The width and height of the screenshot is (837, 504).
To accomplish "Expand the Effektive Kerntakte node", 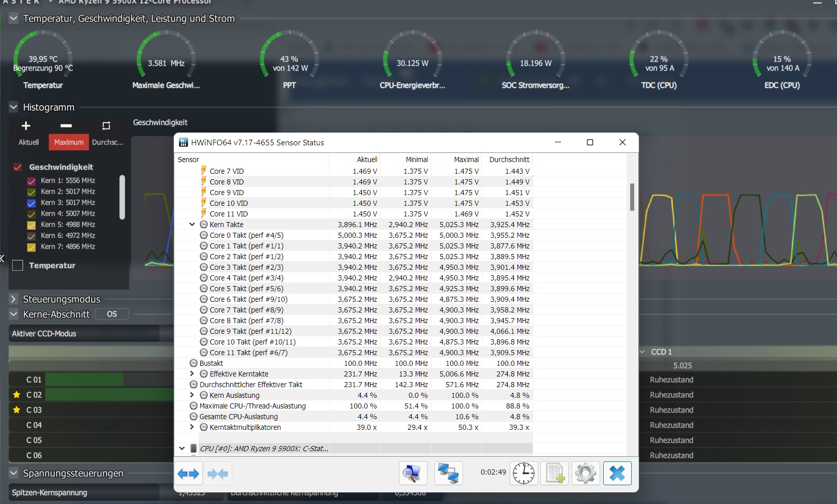I will click(x=192, y=373).
